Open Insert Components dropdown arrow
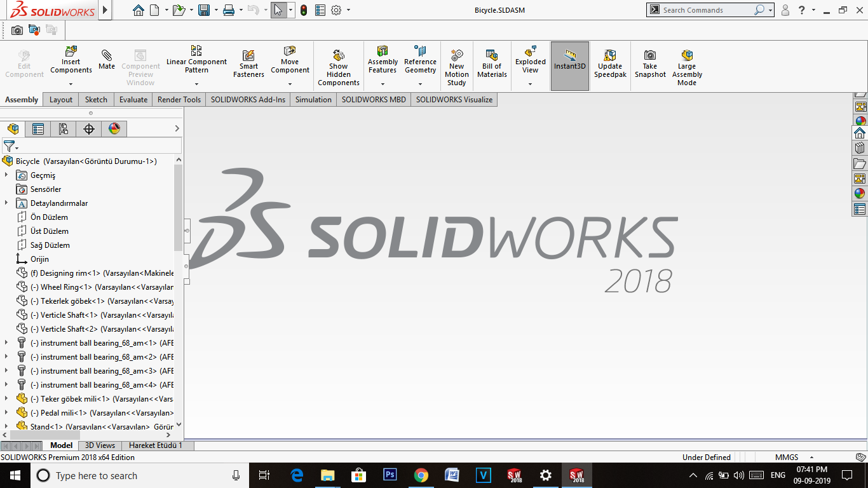This screenshot has height=488, width=868. [x=71, y=84]
